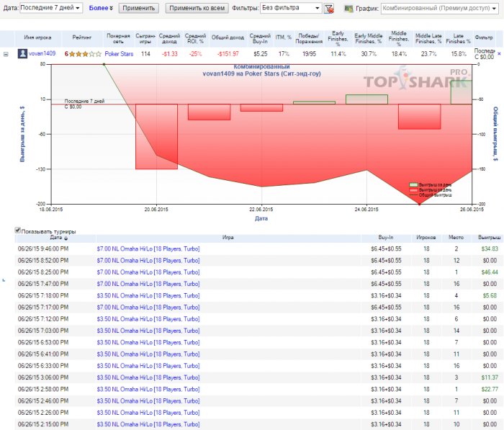Image resolution: width=504 pixels, height=430 pixels.
Task: Open the График type dropdown
Action: tap(433, 9)
